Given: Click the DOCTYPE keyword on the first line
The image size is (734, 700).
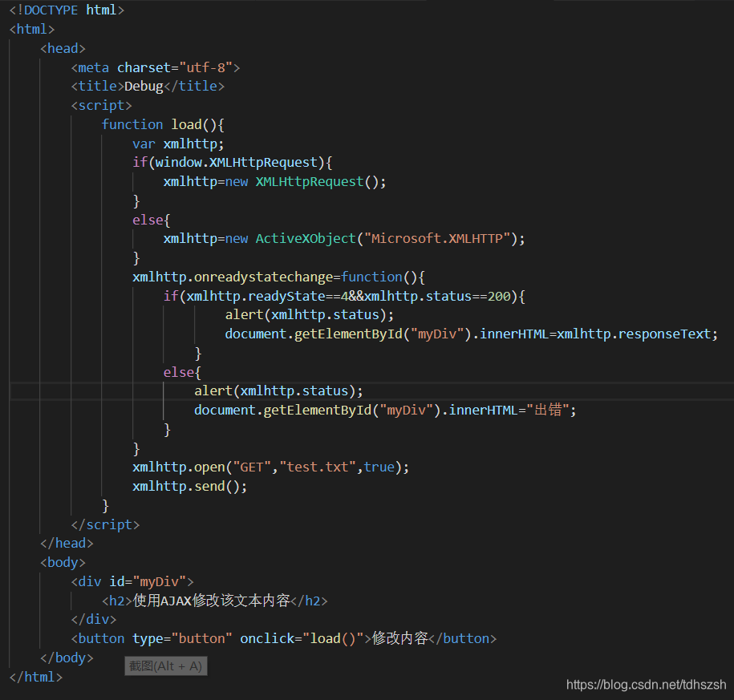Looking at the screenshot, I should pyautogui.click(x=51, y=10).
